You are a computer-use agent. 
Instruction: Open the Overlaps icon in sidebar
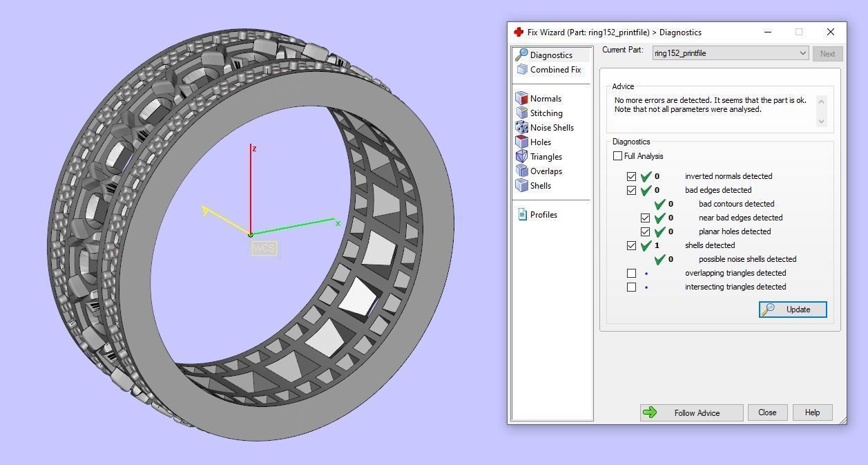point(522,171)
